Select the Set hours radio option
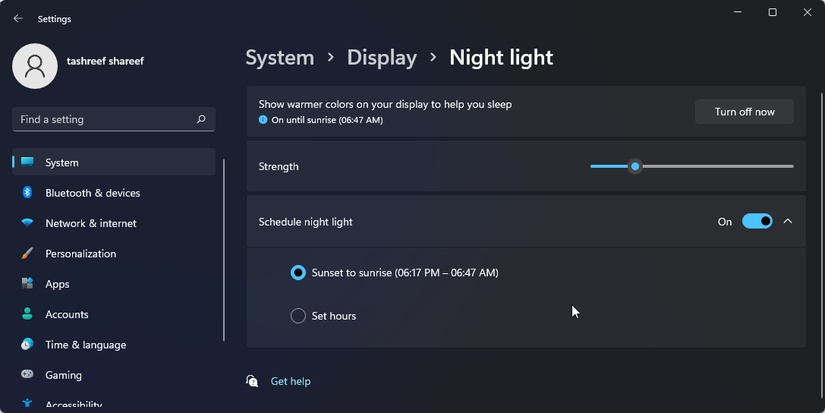825x413 pixels. (298, 316)
